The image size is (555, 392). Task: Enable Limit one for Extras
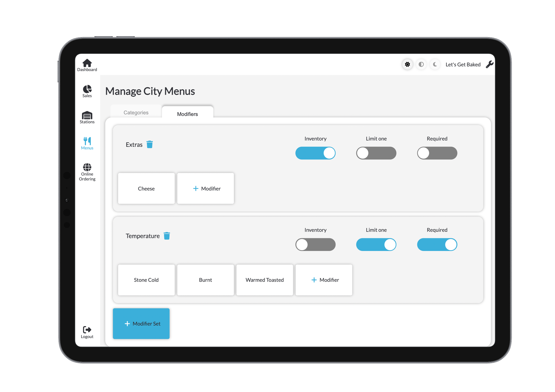(x=376, y=153)
